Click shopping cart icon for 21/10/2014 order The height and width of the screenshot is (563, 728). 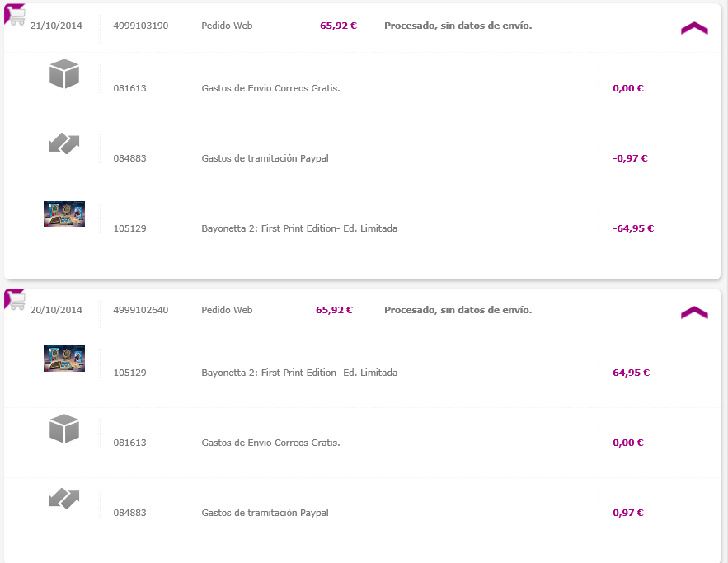16,16
